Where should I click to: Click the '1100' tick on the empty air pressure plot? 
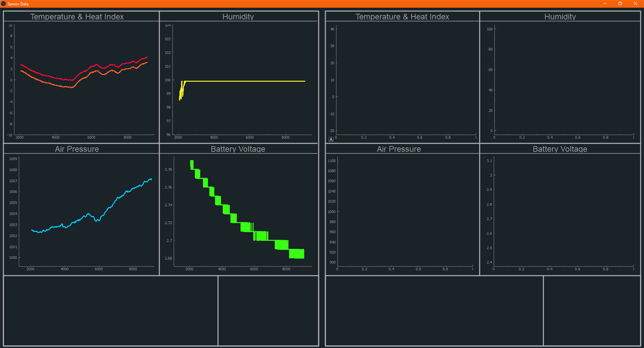pos(332,161)
